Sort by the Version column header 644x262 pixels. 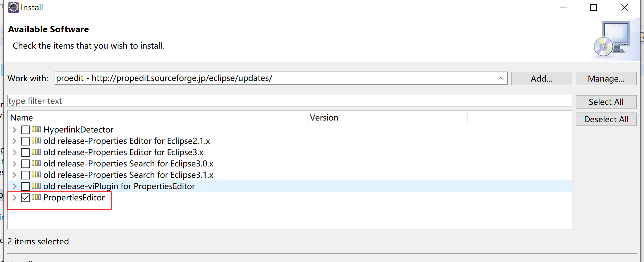[387, 118]
